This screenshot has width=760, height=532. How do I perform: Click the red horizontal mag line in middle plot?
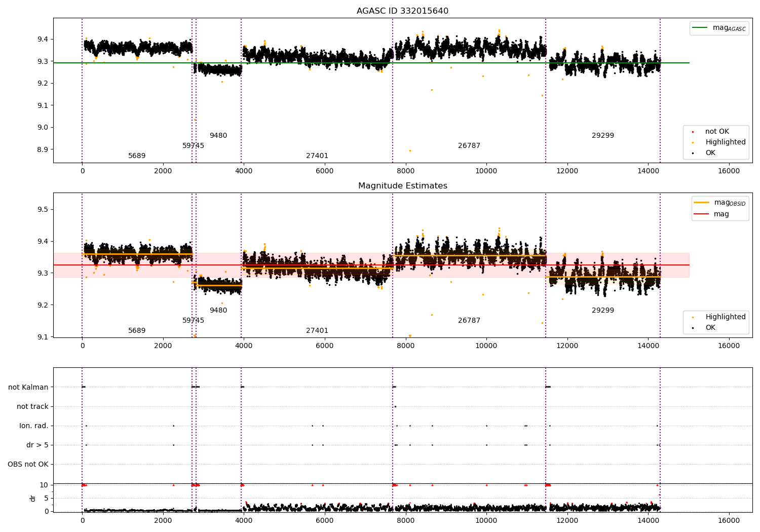pyautogui.click(x=371, y=265)
